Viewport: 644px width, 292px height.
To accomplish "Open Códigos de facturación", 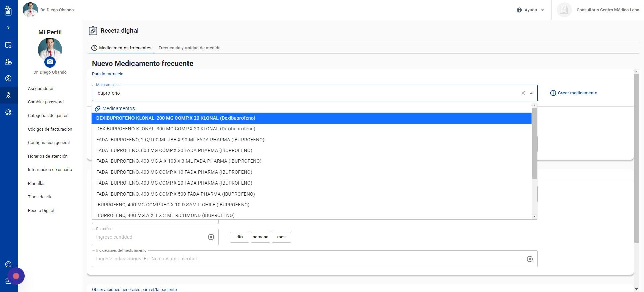I will click(x=50, y=129).
